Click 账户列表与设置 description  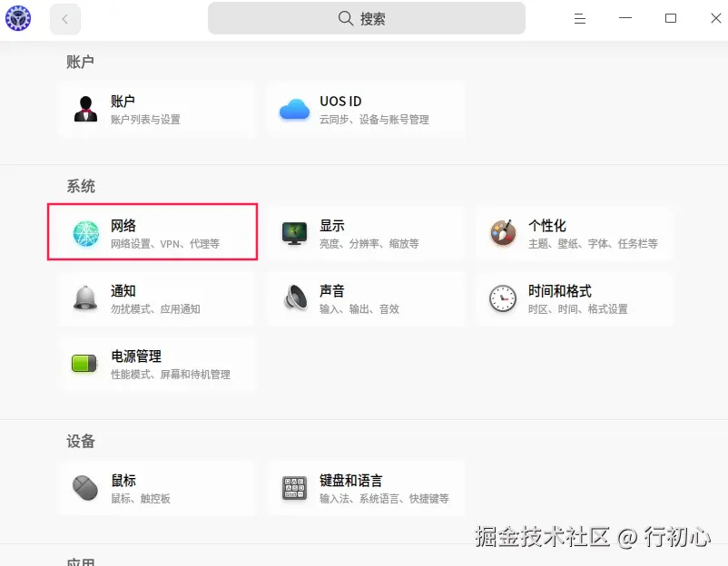coord(145,120)
